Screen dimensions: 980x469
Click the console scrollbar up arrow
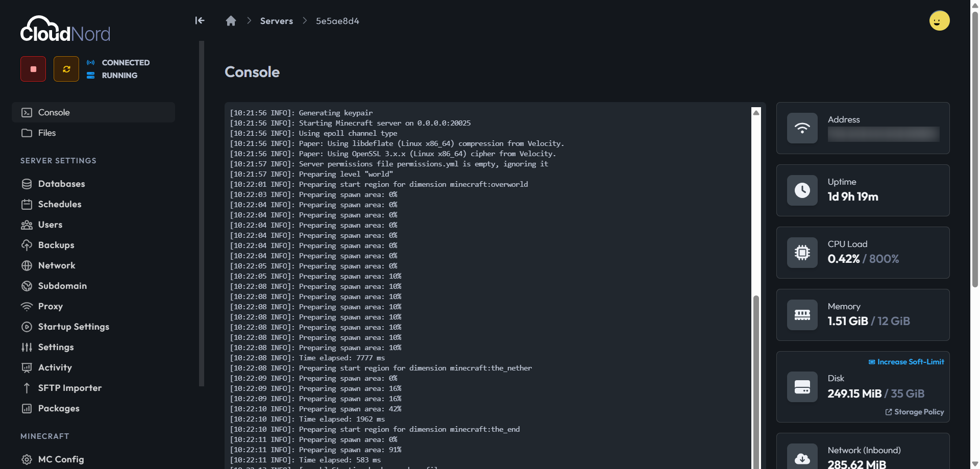pos(756,112)
